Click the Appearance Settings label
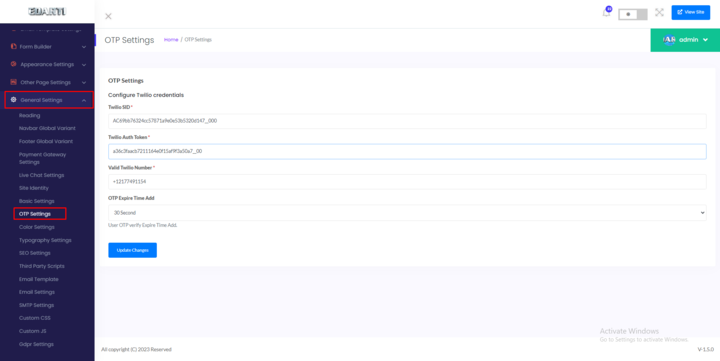Viewport: 720px width, 361px height. point(47,65)
